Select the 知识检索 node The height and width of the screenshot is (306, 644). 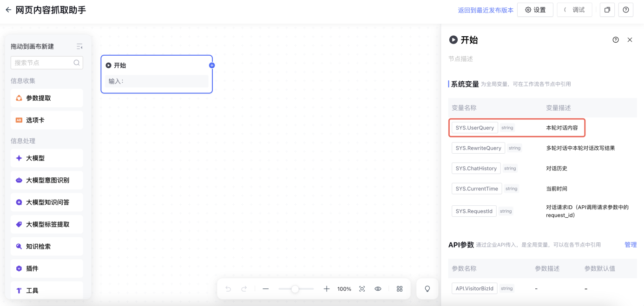tap(46, 247)
